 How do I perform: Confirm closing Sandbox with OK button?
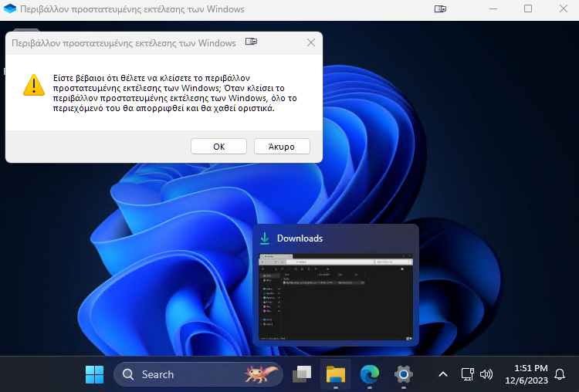click(218, 147)
